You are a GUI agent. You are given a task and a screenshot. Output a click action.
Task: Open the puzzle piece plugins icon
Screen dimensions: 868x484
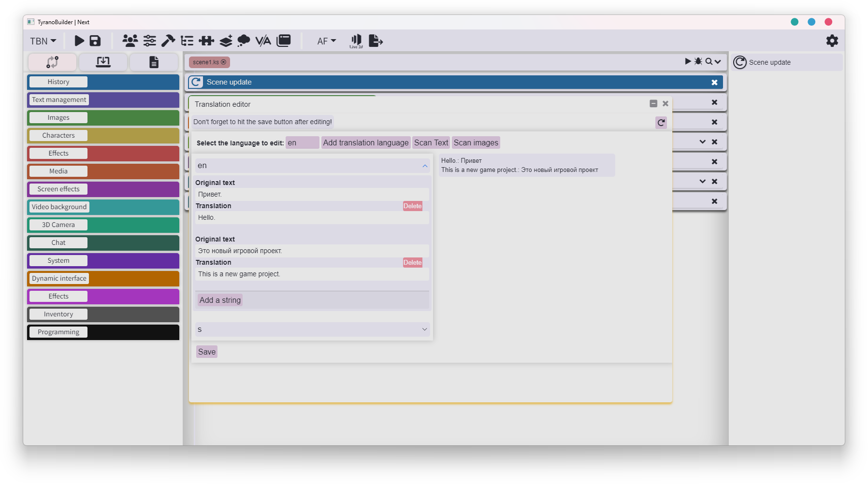[206, 41]
